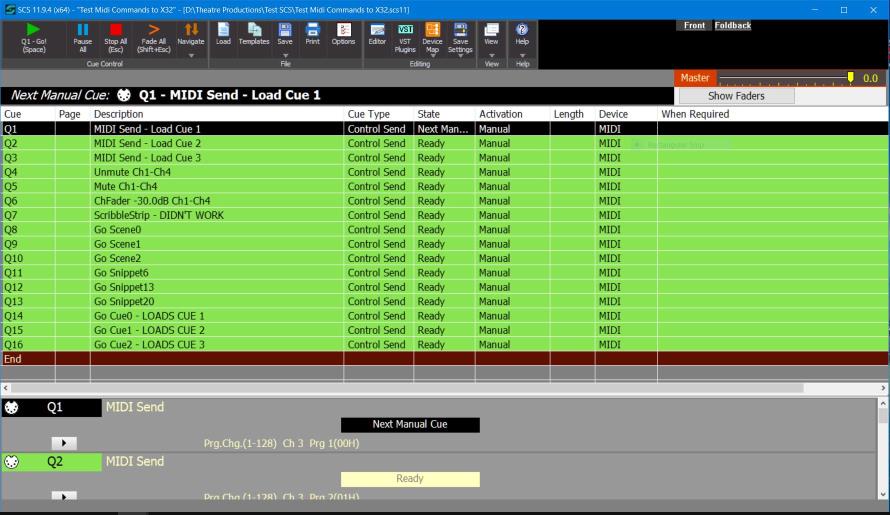Select the Q7 ScribbleStrip cue row

(x=158, y=215)
